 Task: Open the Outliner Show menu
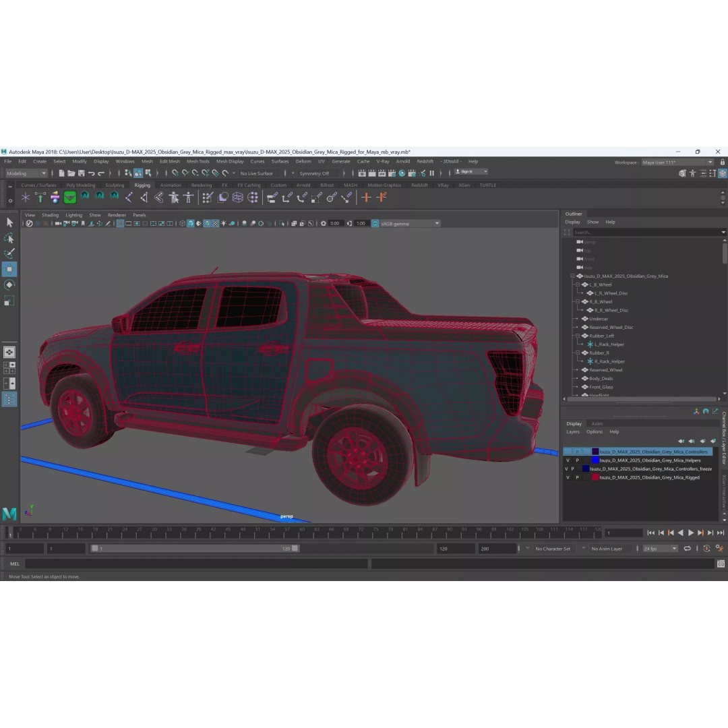(x=593, y=222)
